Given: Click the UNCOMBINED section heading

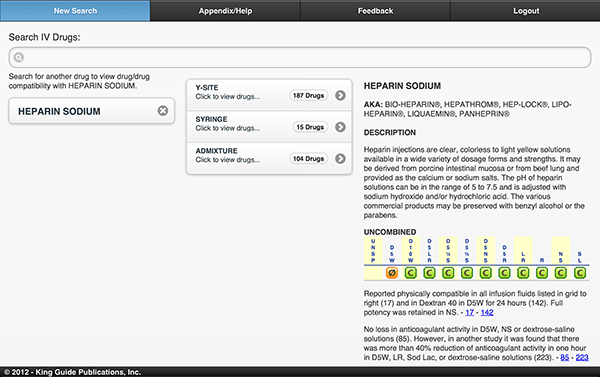Looking at the screenshot, I should click(x=390, y=232).
